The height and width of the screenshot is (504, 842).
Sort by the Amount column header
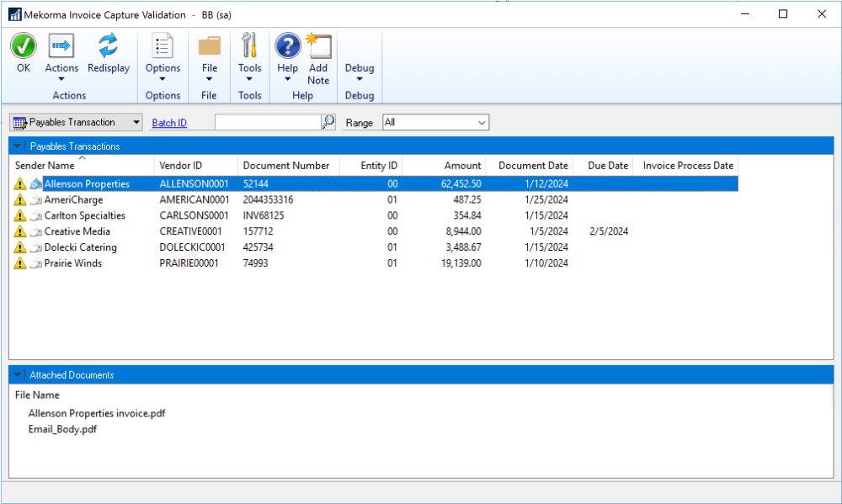pyautogui.click(x=462, y=166)
